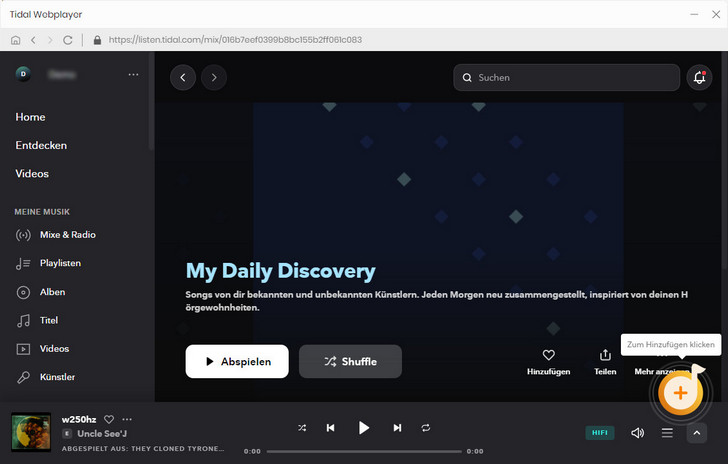Open the profile avatar

[x=23, y=74]
